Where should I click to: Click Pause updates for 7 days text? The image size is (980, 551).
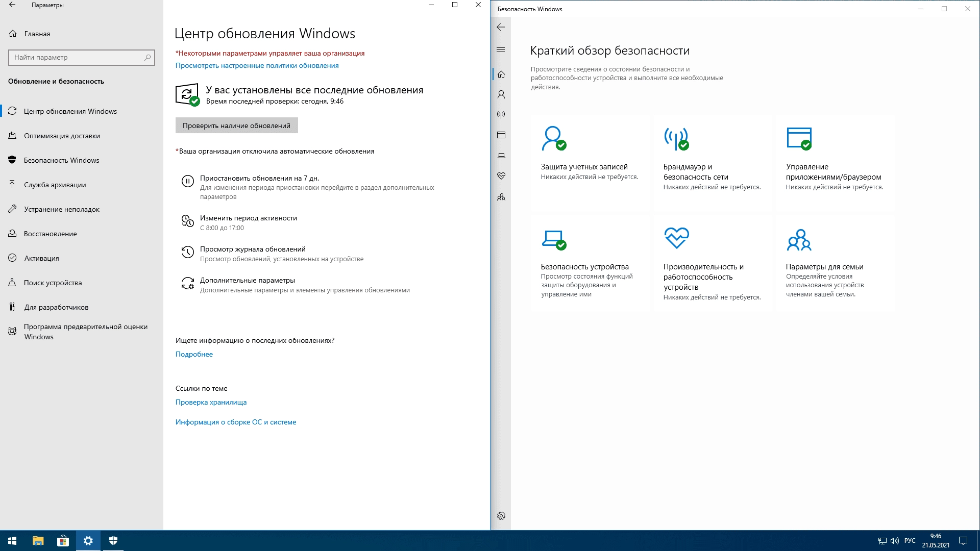[259, 178]
